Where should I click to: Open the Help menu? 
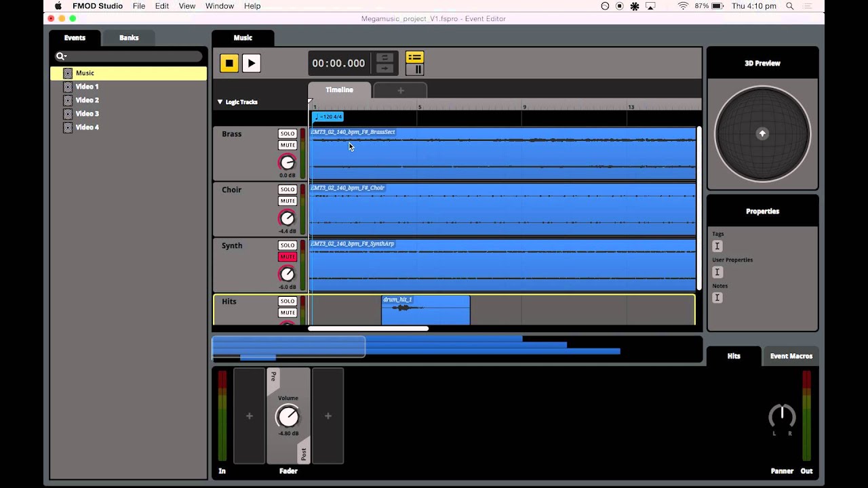252,6
